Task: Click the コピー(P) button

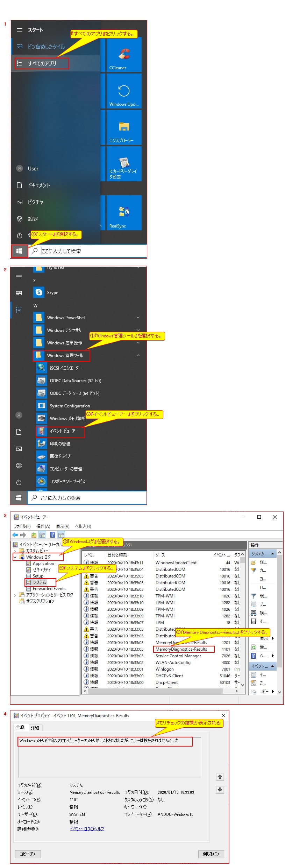Action: [x=28, y=854]
